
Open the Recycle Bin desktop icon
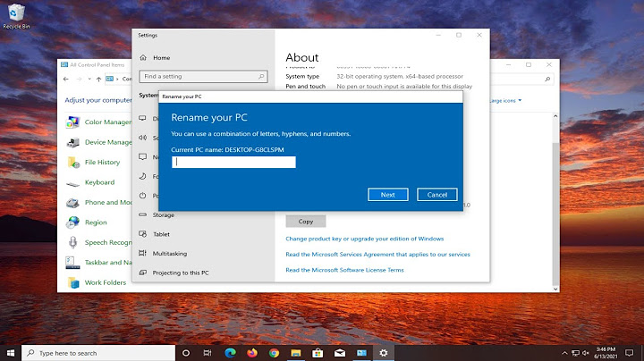tap(16, 16)
